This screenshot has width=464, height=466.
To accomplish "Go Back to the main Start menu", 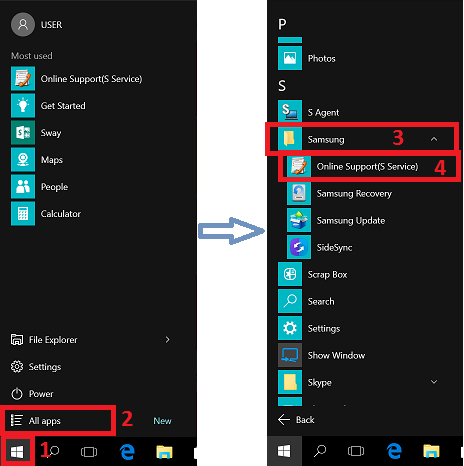I will [296, 420].
